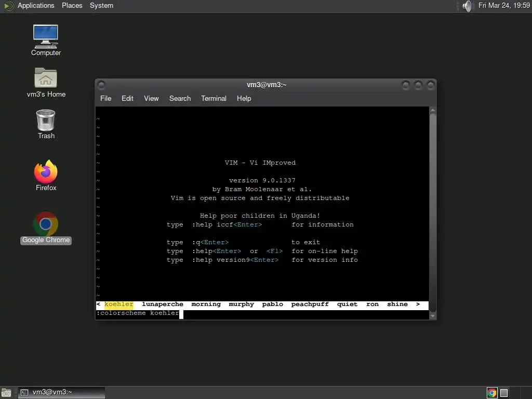Image resolution: width=532 pixels, height=399 pixels.
Task: Click quiet in the colorscheme list
Action: pyautogui.click(x=347, y=304)
